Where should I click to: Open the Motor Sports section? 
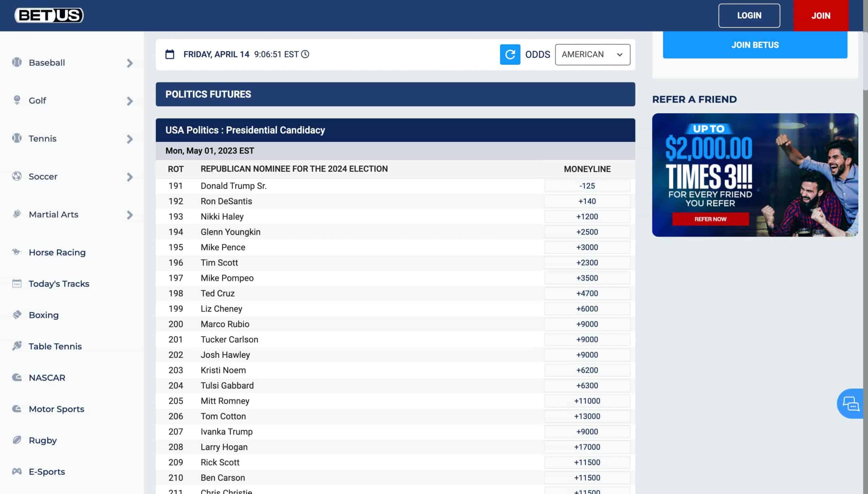pos(56,409)
